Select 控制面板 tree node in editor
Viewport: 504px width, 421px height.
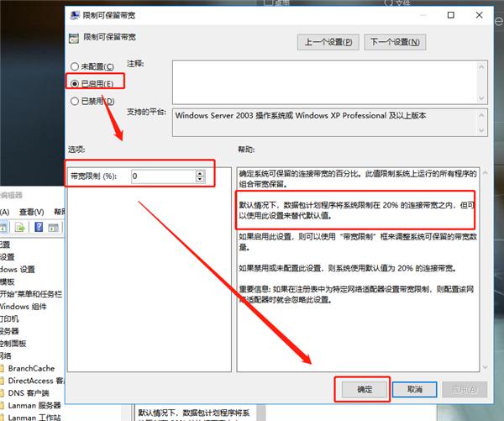13,344
